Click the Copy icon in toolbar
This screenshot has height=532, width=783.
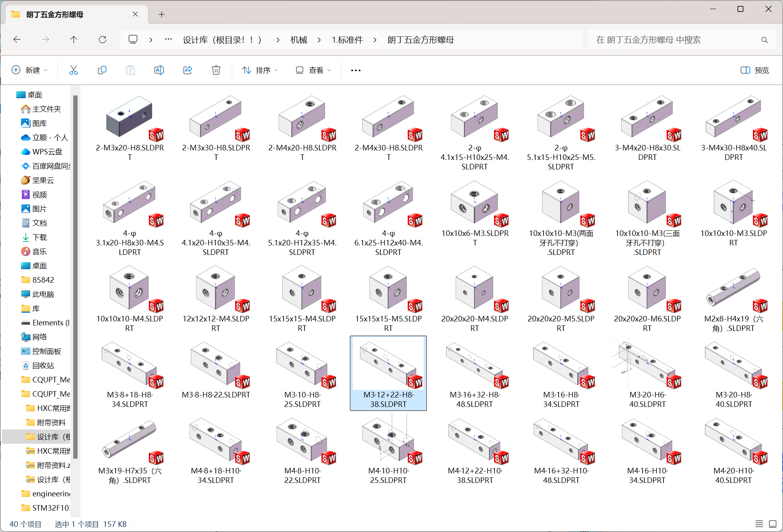[x=102, y=70]
